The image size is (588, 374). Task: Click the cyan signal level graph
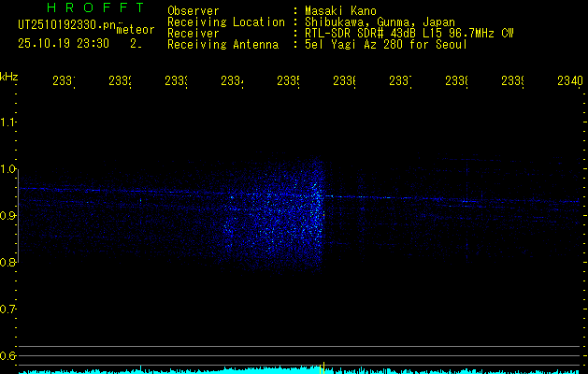(300, 370)
